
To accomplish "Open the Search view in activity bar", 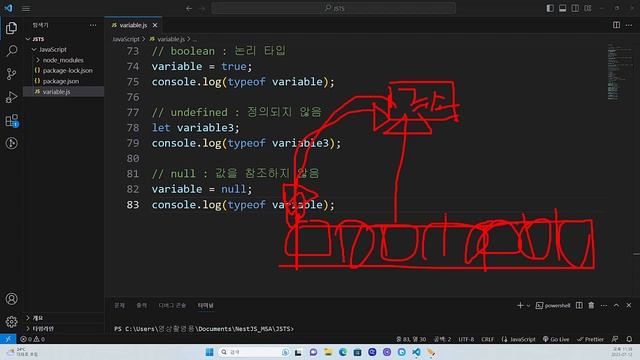I will [11, 51].
